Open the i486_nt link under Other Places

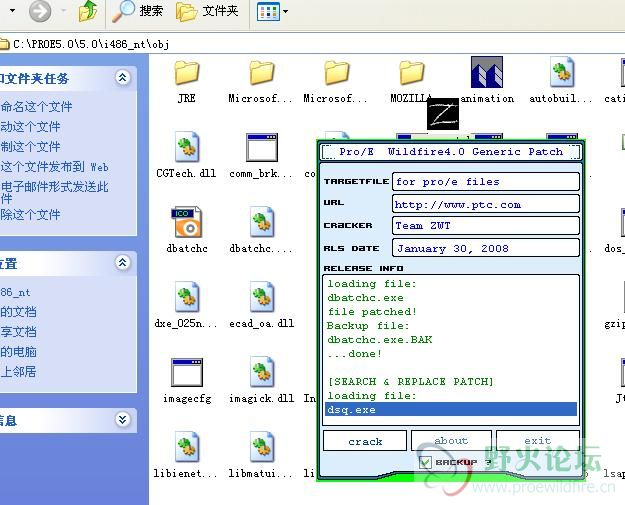click(15, 292)
